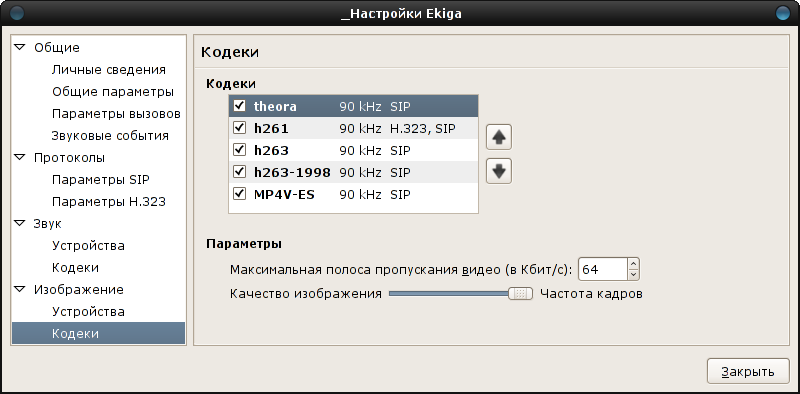Open Параметры вызовов settings page
800x394 pixels.
116,114
